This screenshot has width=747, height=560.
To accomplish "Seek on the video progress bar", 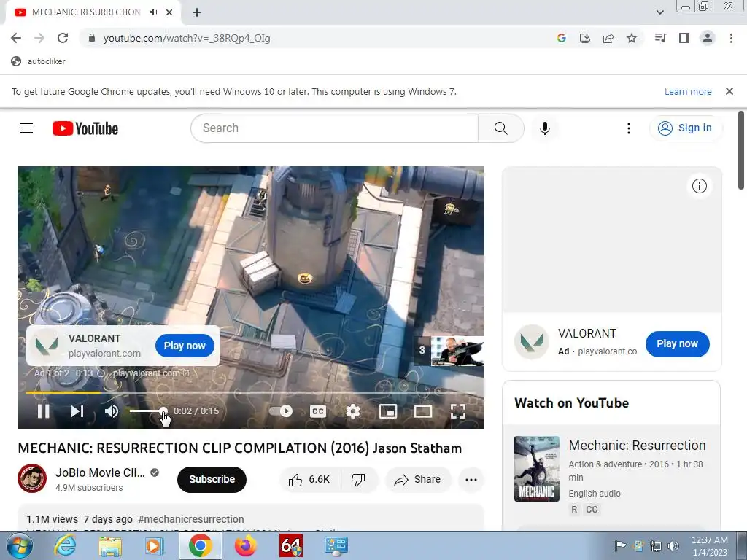I will coord(251,392).
